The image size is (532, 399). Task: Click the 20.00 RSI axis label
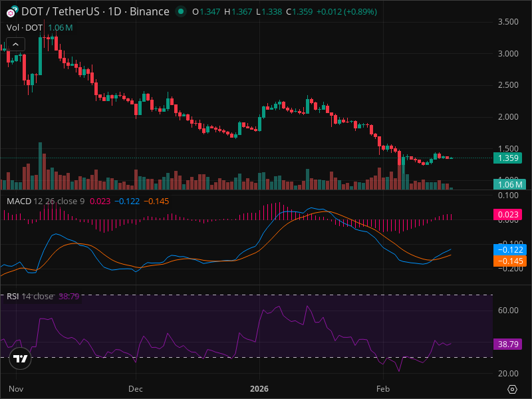[508, 374]
